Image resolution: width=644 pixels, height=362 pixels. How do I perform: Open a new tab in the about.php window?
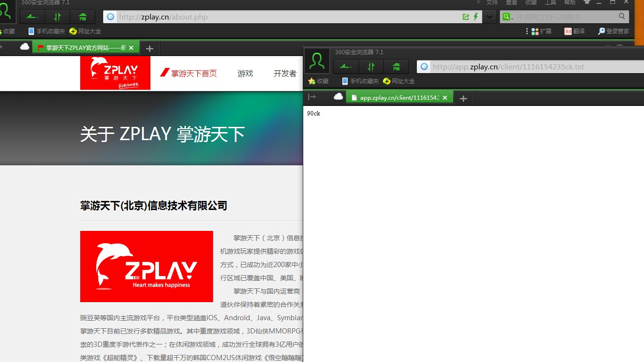149,48
